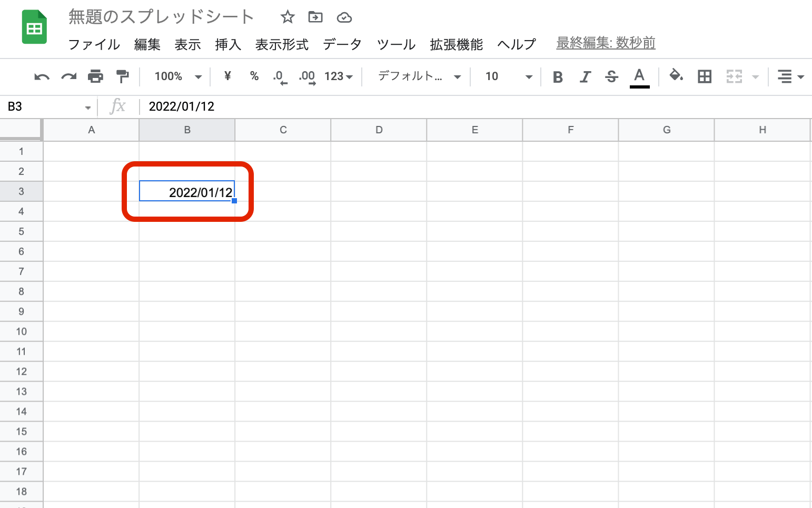This screenshot has height=508, width=812.
Task: Select row 12 header
Action: click(21, 372)
